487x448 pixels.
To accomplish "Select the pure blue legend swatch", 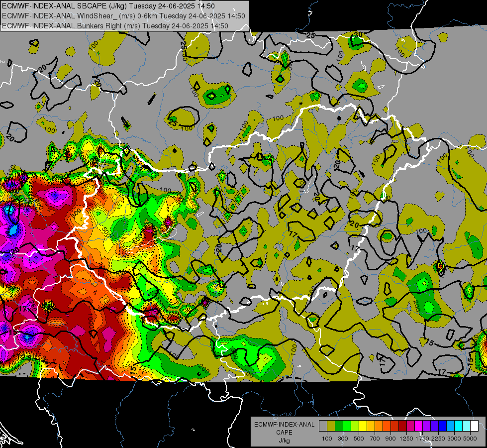I will [x=442, y=426].
